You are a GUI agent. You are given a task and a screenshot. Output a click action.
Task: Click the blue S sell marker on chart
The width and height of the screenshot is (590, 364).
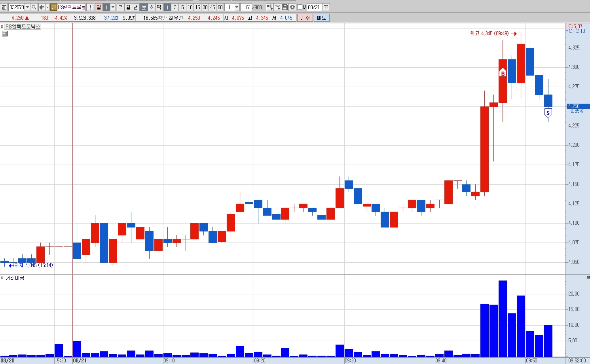point(548,113)
